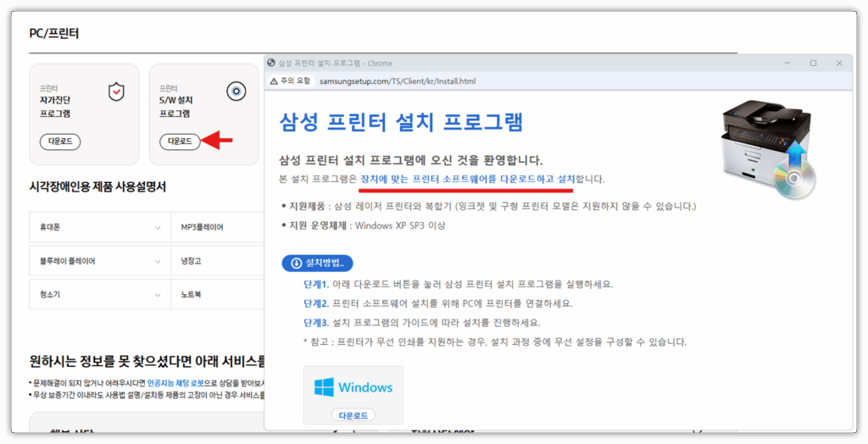Click the popup address bar URL
Image resolution: width=868 pixels, height=444 pixels.
click(x=398, y=81)
